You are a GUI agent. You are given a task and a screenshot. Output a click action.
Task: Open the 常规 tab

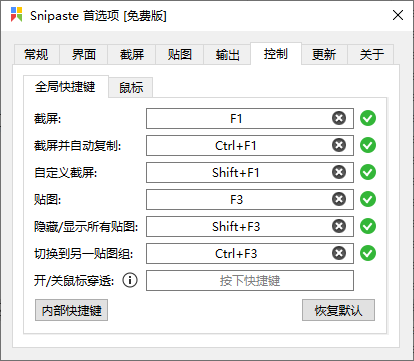[36, 54]
